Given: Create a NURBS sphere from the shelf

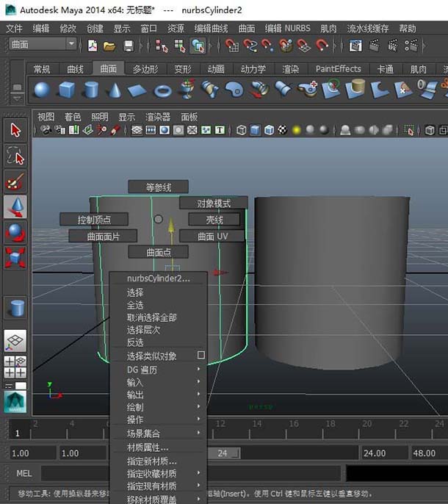Looking at the screenshot, I should pyautogui.click(x=42, y=90).
